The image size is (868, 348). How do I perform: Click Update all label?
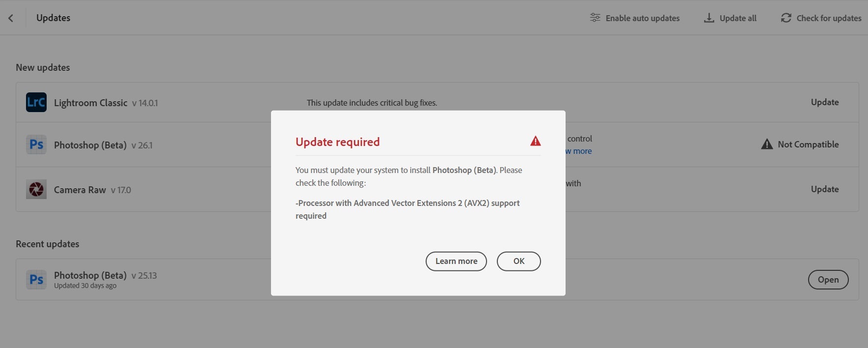tap(738, 18)
